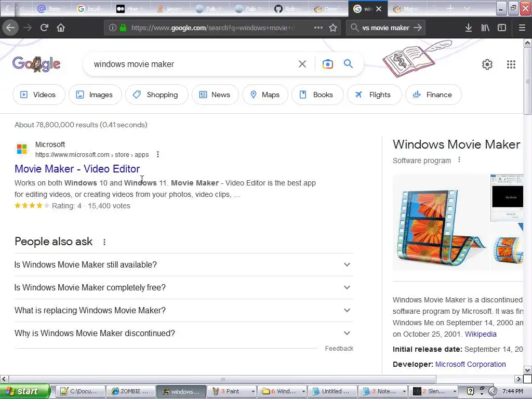This screenshot has height=399, width=532.
Task: Click the Google search magnifier icon
Action: click(348, 63)
